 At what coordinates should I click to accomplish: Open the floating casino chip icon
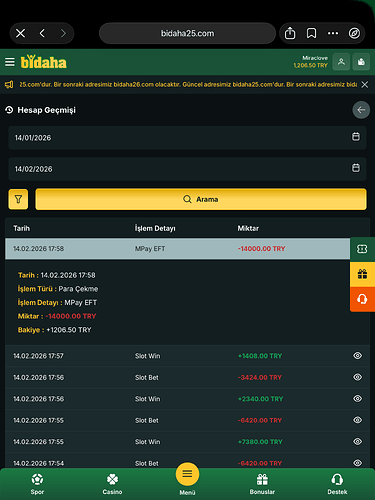pyautogui.click(x=362, y=249)
